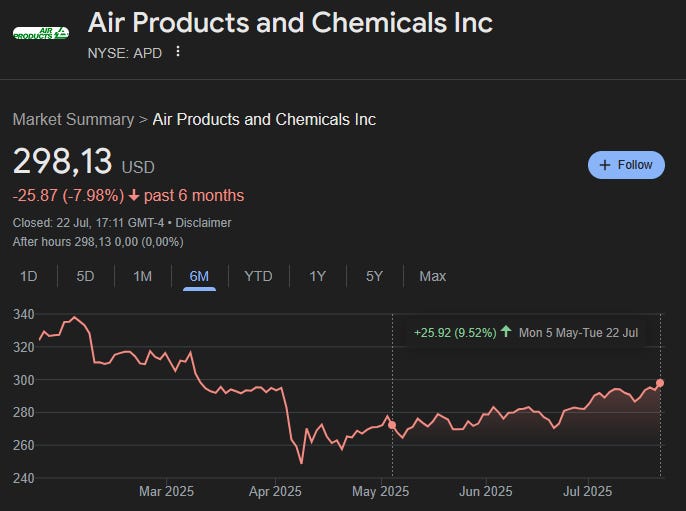This screenshot has height=511, width=686.
Task: Click the green up arrow in chart tooltip
Action: click(506, 331)
